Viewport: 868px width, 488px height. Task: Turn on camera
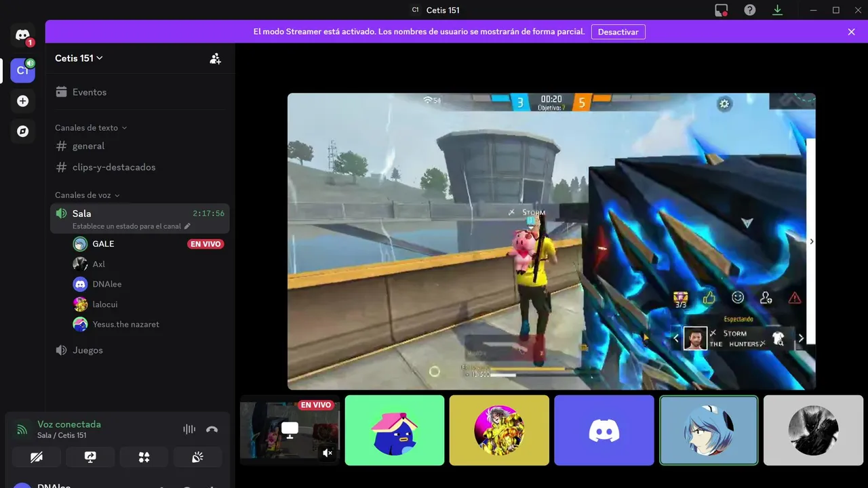tap(37, 457)
